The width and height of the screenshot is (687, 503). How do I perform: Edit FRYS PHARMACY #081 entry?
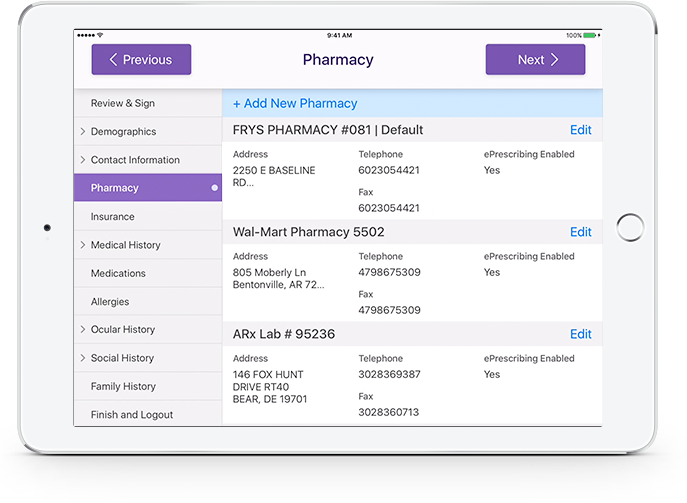tap(581, 130)
